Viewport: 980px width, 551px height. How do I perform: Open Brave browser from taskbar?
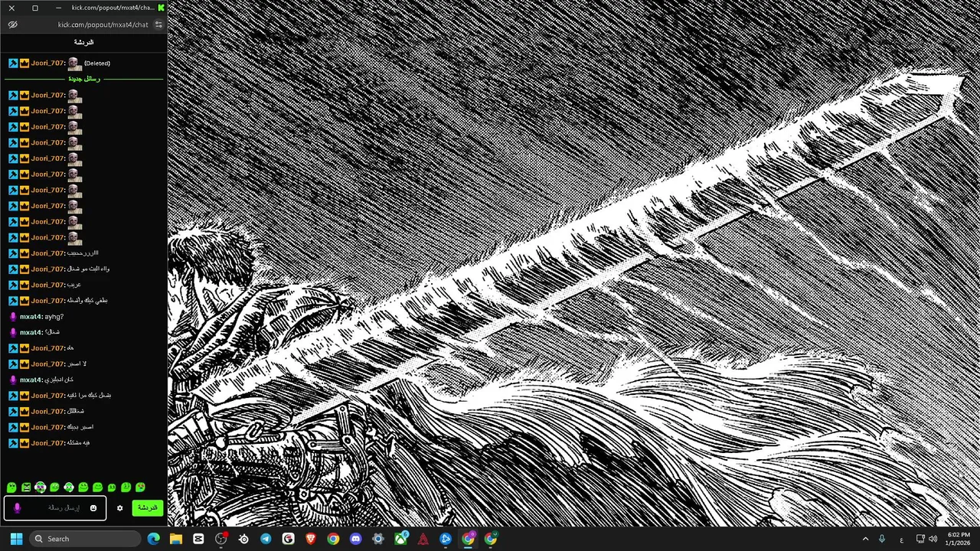tap(311, 539)
